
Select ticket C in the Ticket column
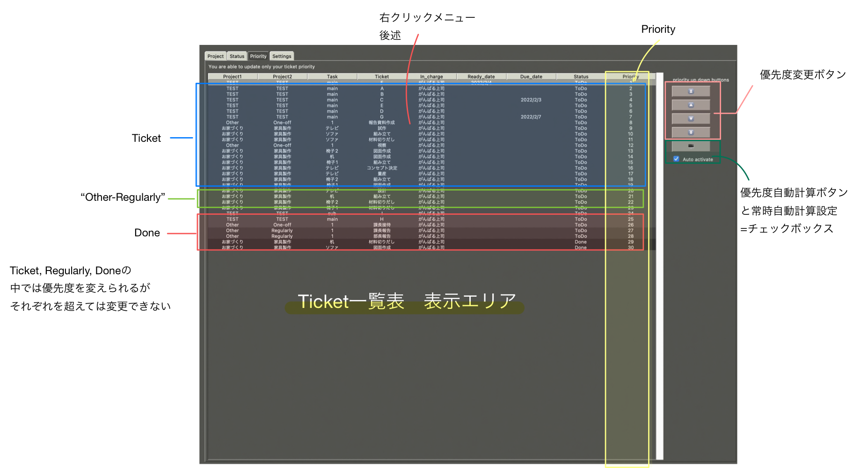(x=382, y=100)
